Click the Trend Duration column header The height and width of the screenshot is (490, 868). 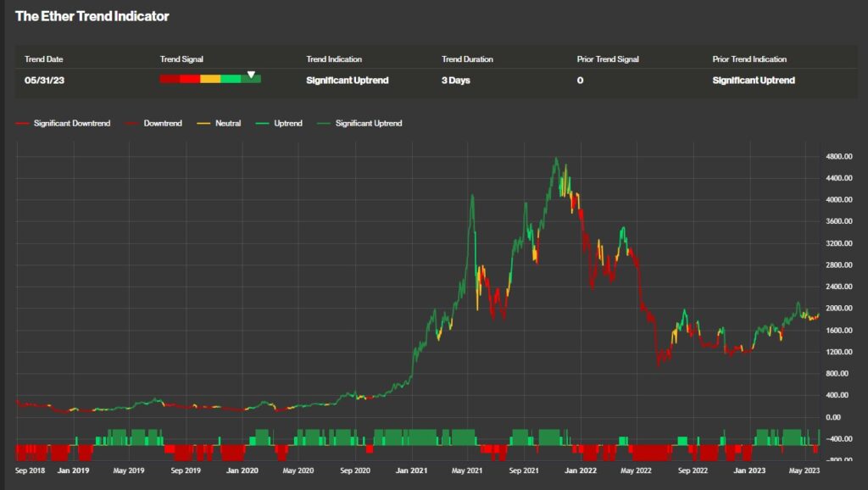[467, 59]
